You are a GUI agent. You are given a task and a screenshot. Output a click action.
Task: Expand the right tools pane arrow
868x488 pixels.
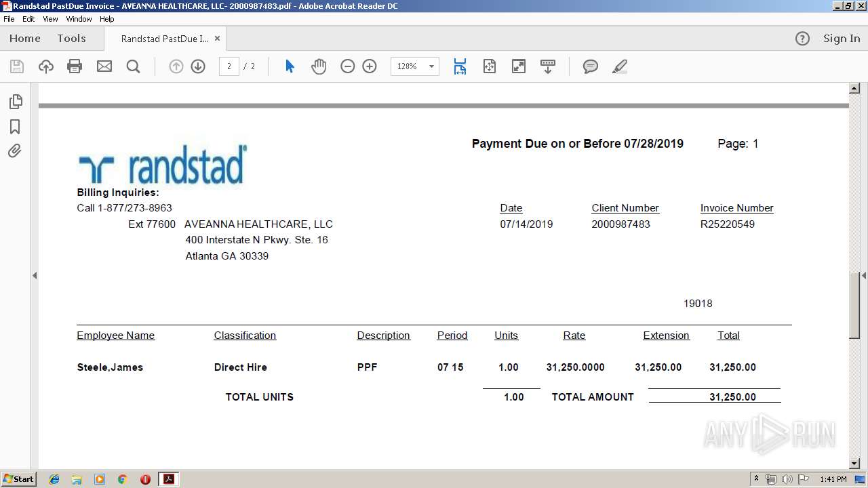[x=864, y=275]
